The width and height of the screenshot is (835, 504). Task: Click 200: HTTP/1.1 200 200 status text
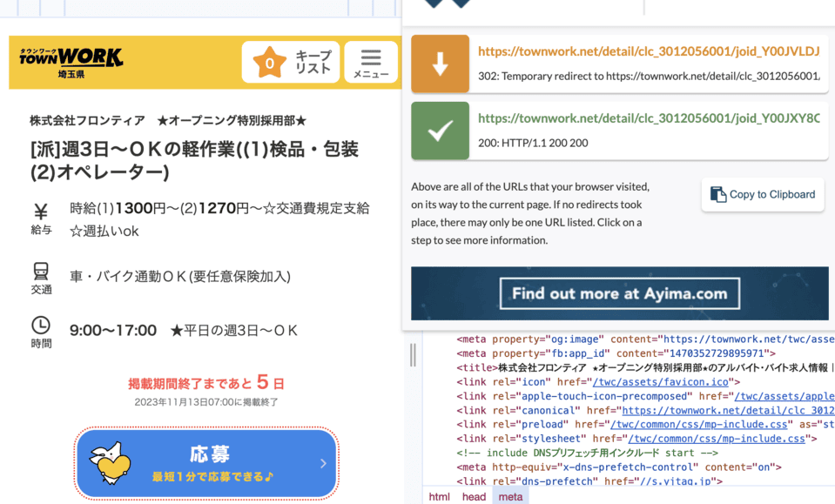coord(533,143)
